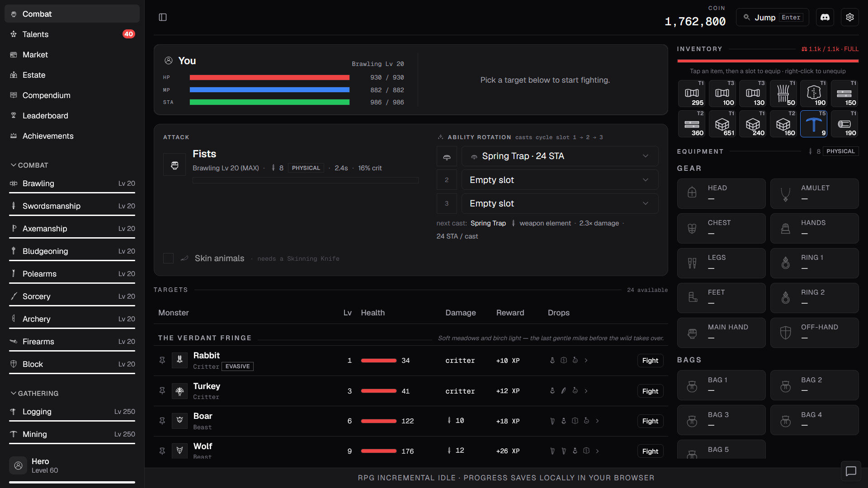Open the Discord link icon

pyautogui.click(x=825, y=17)
